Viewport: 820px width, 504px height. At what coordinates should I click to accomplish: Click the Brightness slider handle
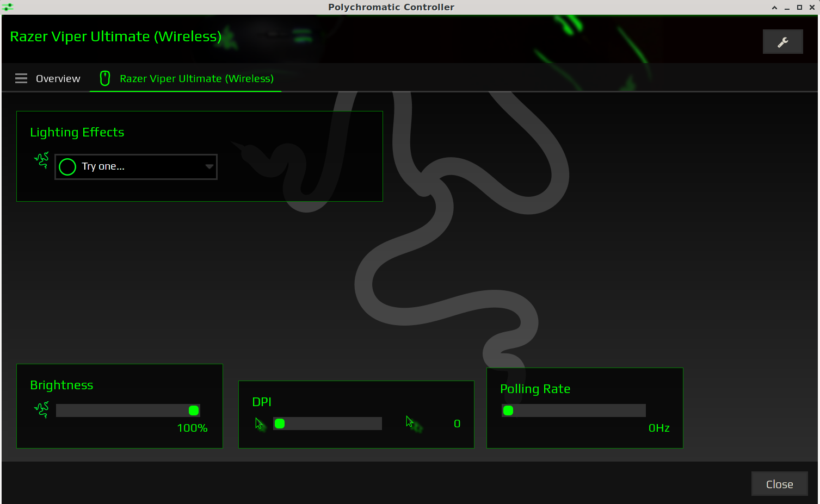[194, 410]
